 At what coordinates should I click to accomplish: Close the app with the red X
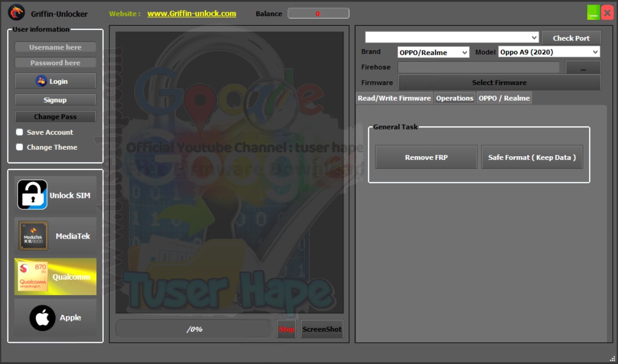click(607, 13)
